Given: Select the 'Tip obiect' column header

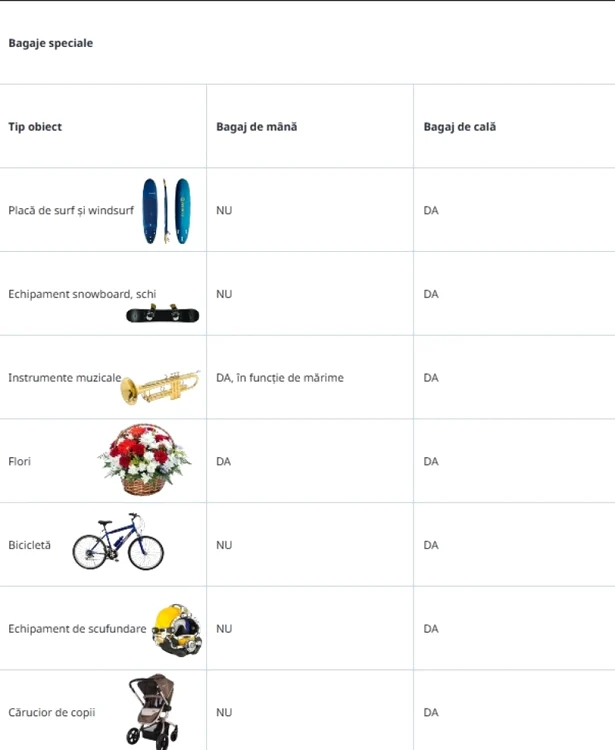Looking at the screenshot, I should [x=35, y=127].
